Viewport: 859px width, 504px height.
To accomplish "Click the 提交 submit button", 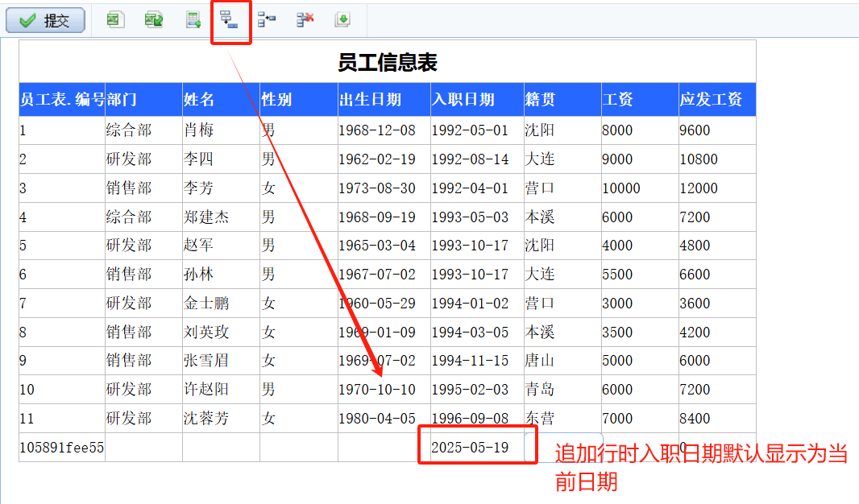I will click(x=45, y=21).
